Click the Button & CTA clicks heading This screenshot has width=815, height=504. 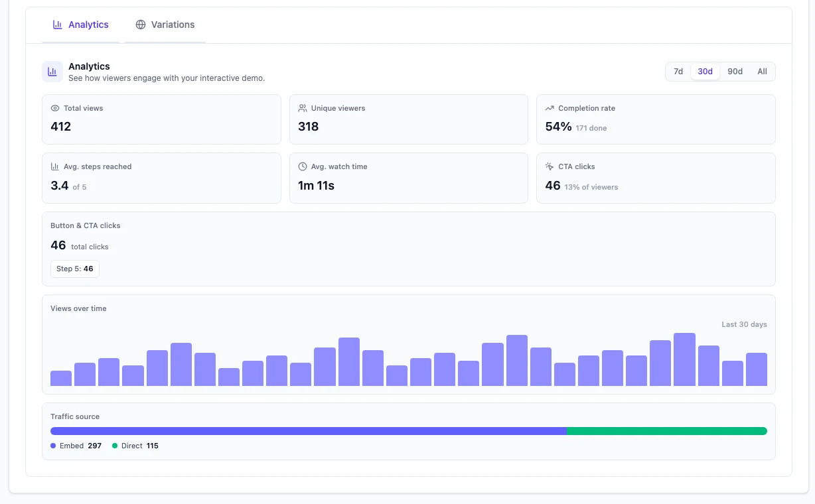pyautogui.click(x=86, y=225)
